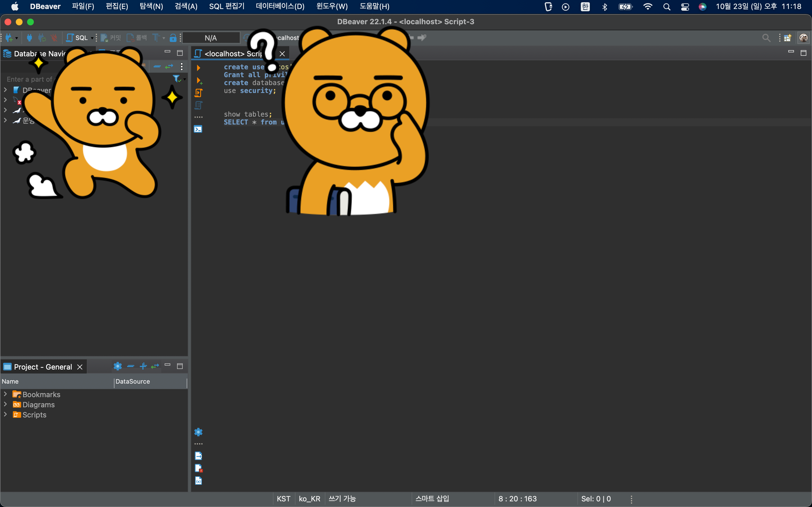Show the SQL output console icon
The width and height of the screenshot is (812, 507).
198,129
